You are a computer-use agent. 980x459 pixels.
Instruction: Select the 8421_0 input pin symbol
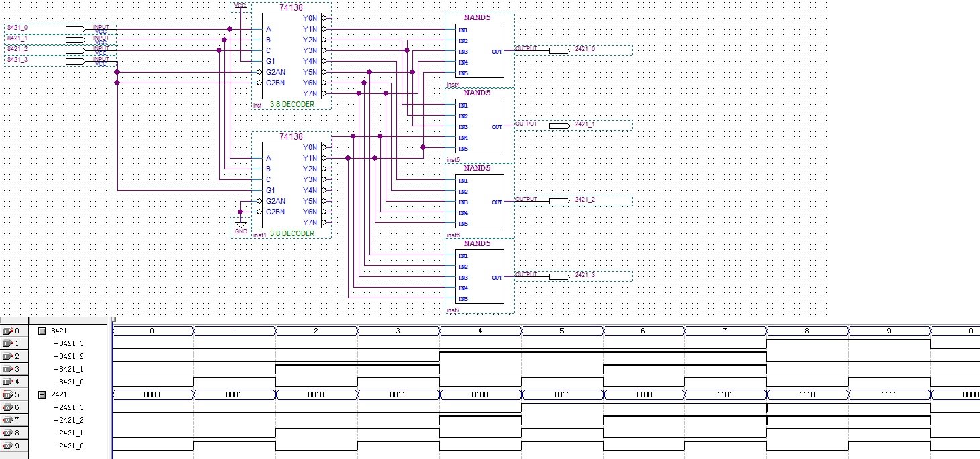(75, 29)
